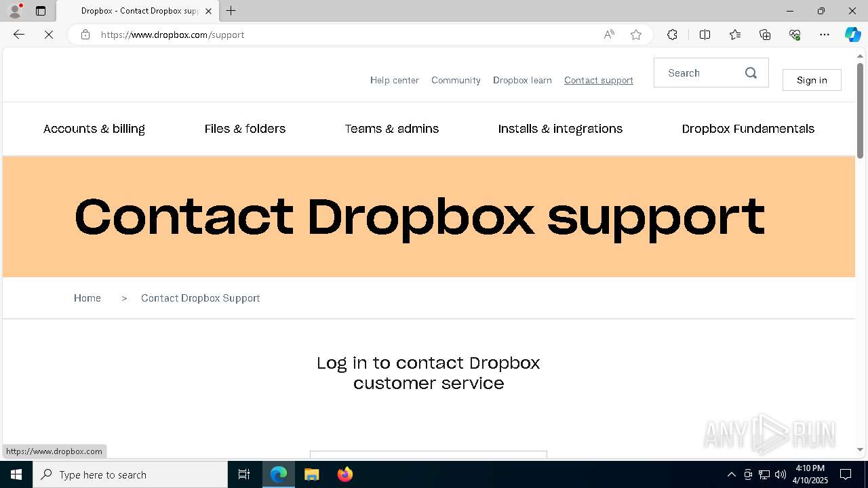The height and width of the screenshot is (488, 868).
Task: Open Installs & integrations menu
Action: (560, 129)
